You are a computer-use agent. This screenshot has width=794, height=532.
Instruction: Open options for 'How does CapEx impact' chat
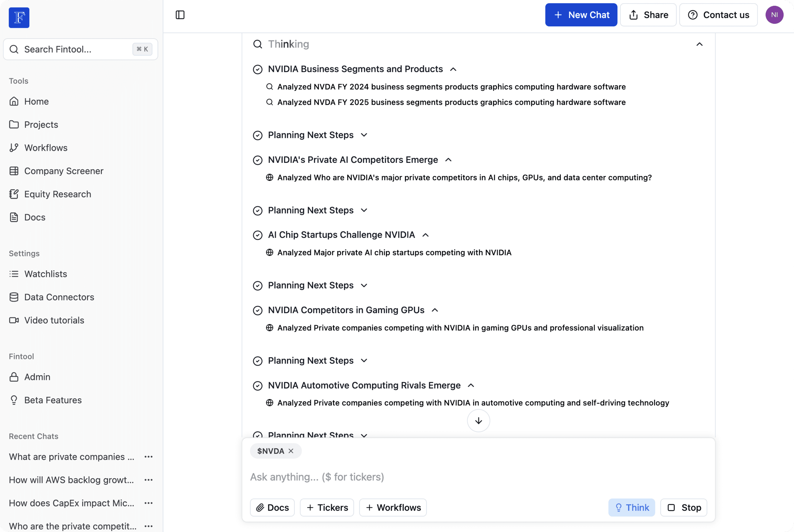pos(149,503)
